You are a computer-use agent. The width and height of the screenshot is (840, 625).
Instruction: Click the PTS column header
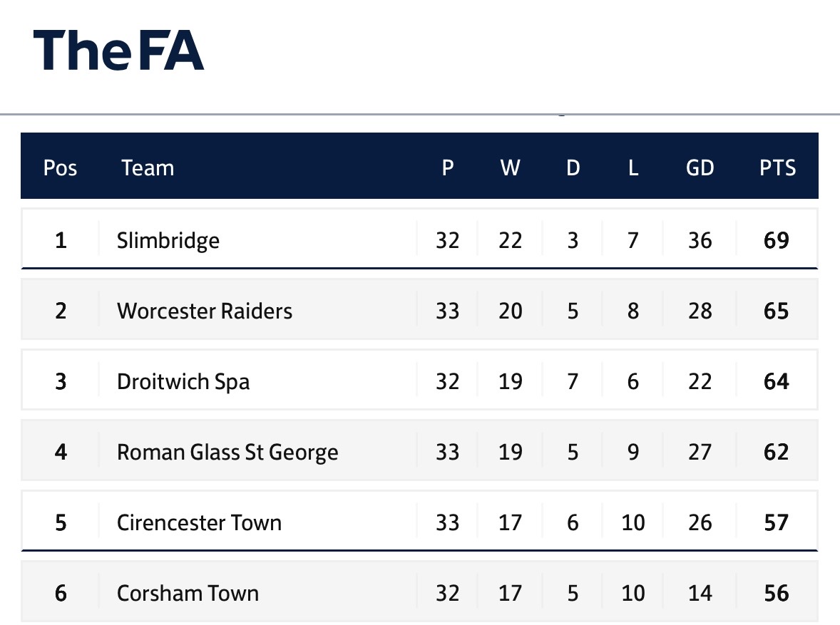click(x=777, y=167)
